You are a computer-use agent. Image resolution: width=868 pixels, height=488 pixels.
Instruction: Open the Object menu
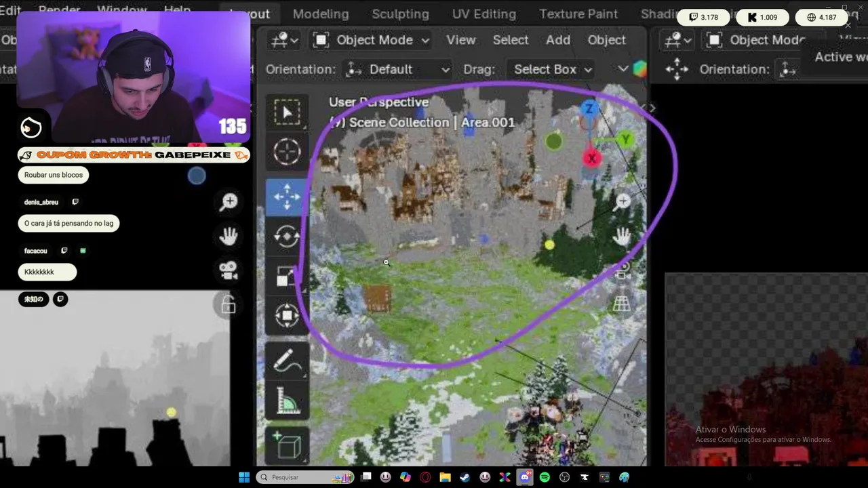point(606,40)
